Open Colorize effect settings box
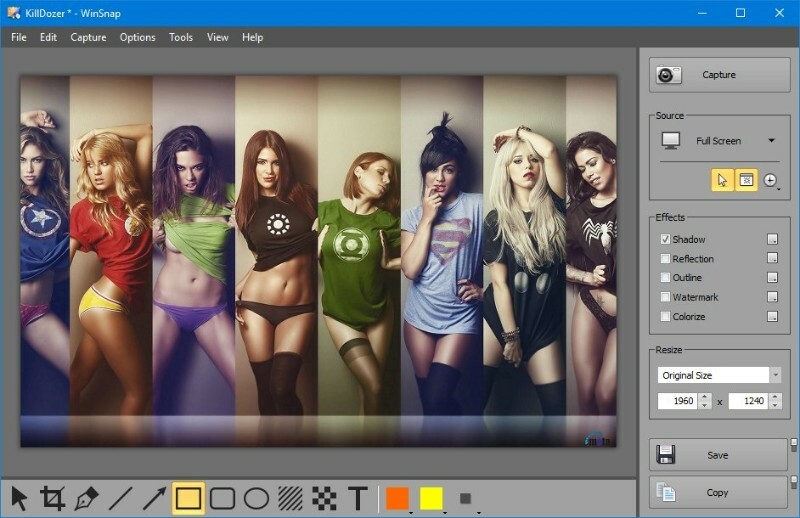The image size is (800, 518). pos(772,316)
